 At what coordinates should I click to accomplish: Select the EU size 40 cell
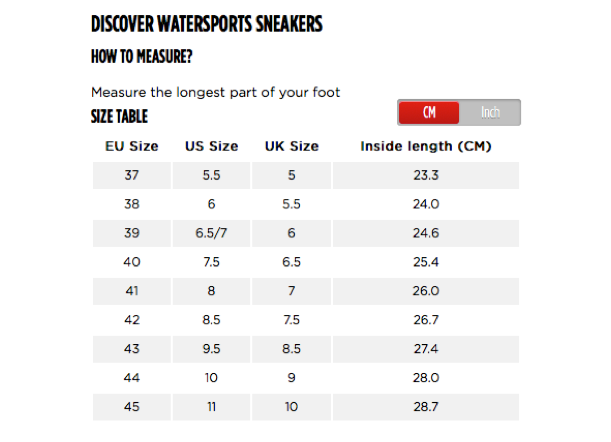[132, 262]
